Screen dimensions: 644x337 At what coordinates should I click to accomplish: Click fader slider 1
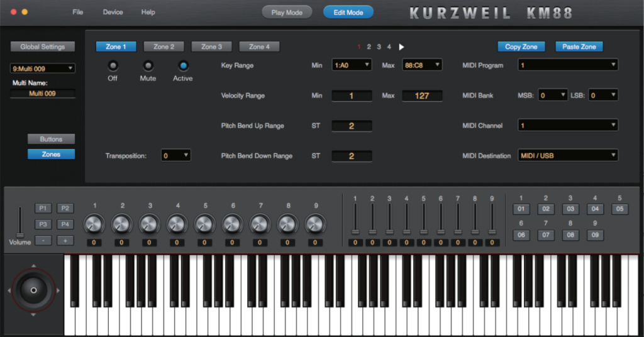[355, 232]
